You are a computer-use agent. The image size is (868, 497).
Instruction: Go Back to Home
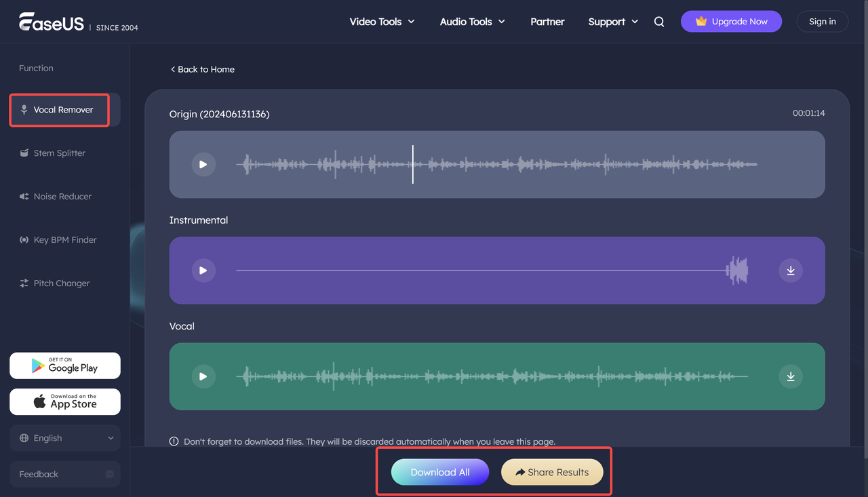tap(202, 69)
